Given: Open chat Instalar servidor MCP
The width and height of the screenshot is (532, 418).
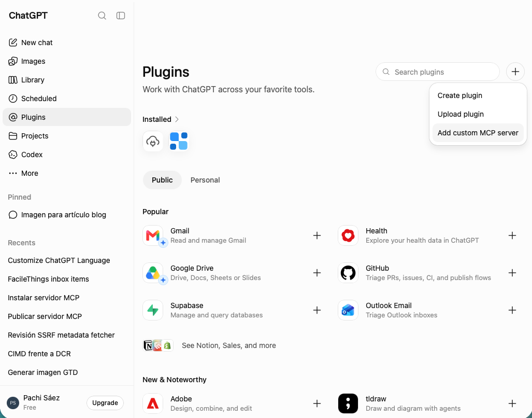Looking at the screenshot, I should [67, 298].
